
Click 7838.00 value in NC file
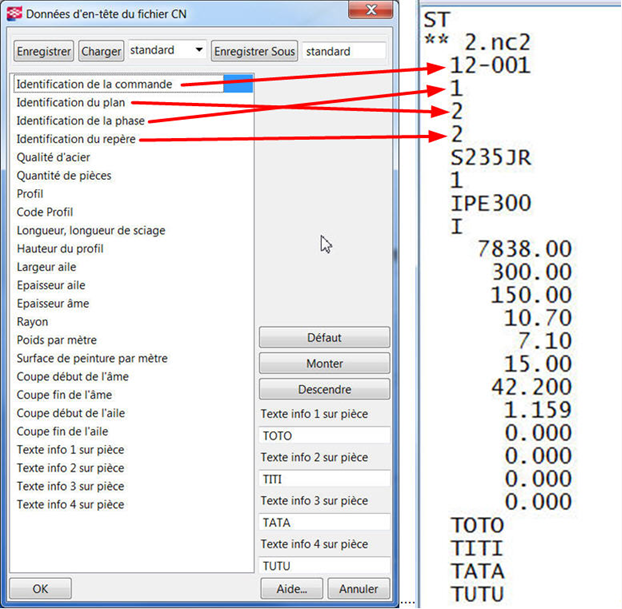click(x=524, y=249)
